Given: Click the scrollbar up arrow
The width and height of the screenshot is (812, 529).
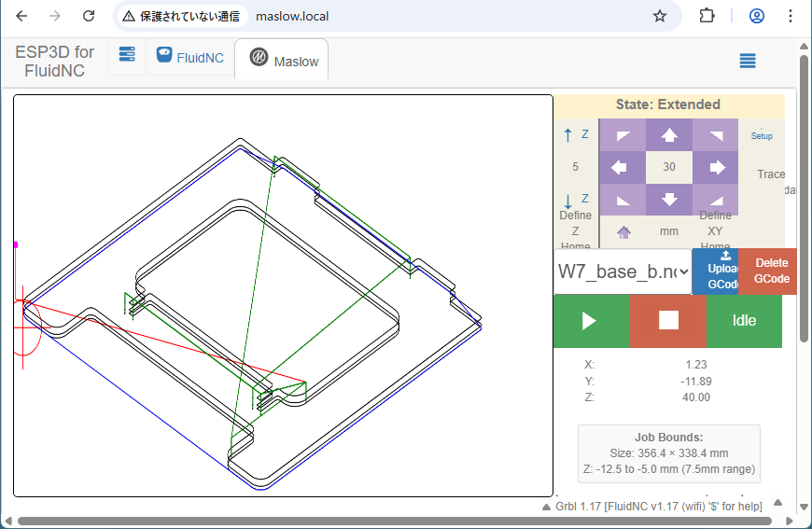Looking at the screenshot, I should (x=804, y=46).
